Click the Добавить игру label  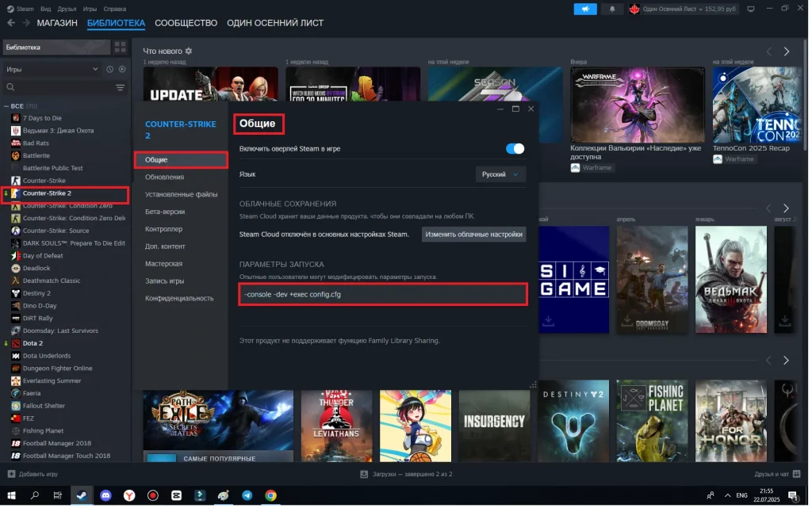coord(38,474)
